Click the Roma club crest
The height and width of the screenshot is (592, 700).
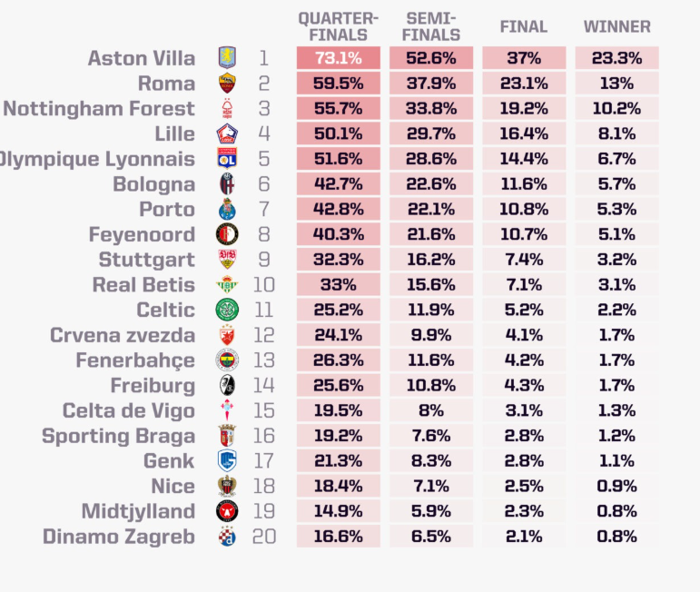(x=227, y=83)
